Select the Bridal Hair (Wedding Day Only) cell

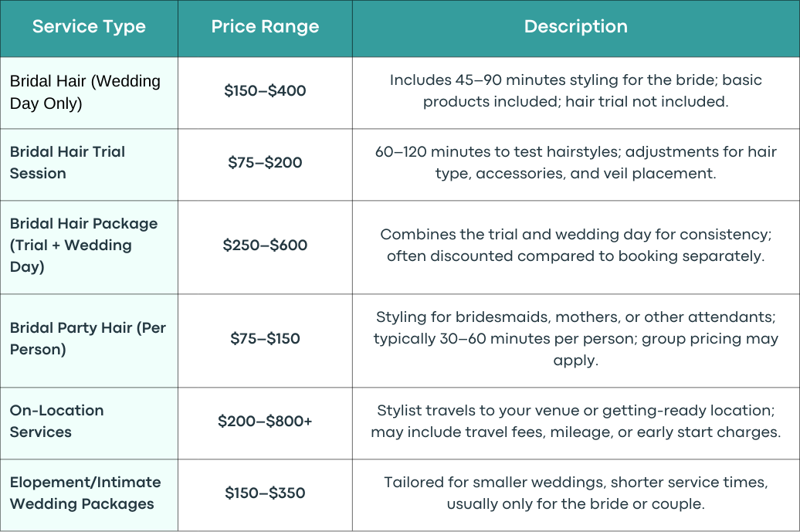pyautogui.click(x=89, y=93)
